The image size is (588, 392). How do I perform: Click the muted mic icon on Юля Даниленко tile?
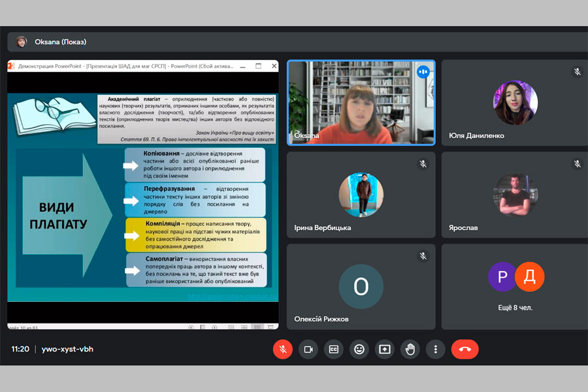click(577, 72)
